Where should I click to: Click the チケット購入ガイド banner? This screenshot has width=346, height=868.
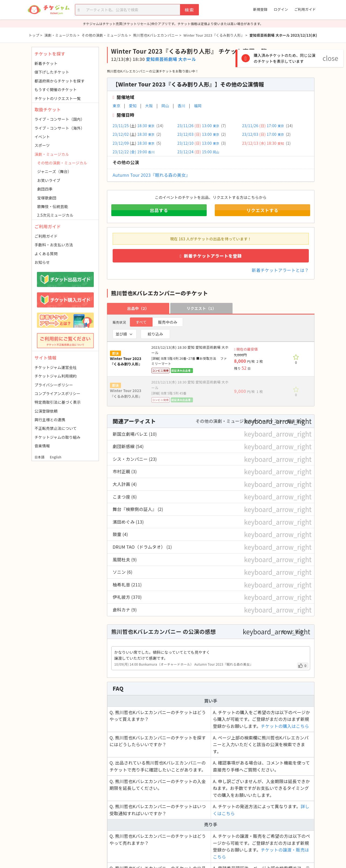pyautogui.click(x=65, y=300)
